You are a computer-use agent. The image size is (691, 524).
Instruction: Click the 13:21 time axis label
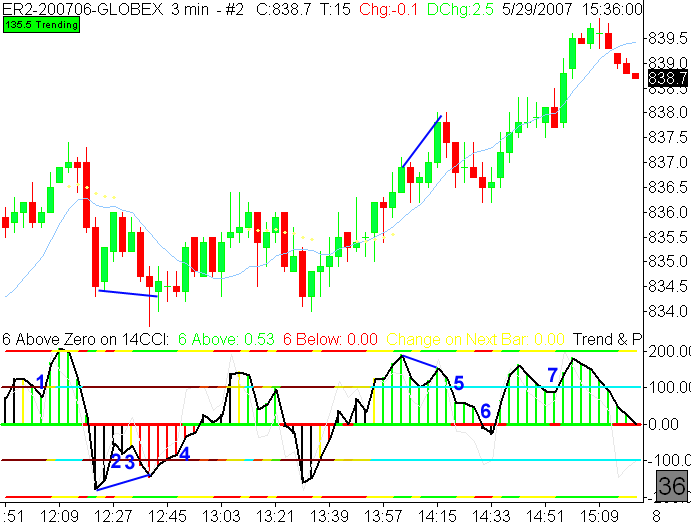(275, 515)
